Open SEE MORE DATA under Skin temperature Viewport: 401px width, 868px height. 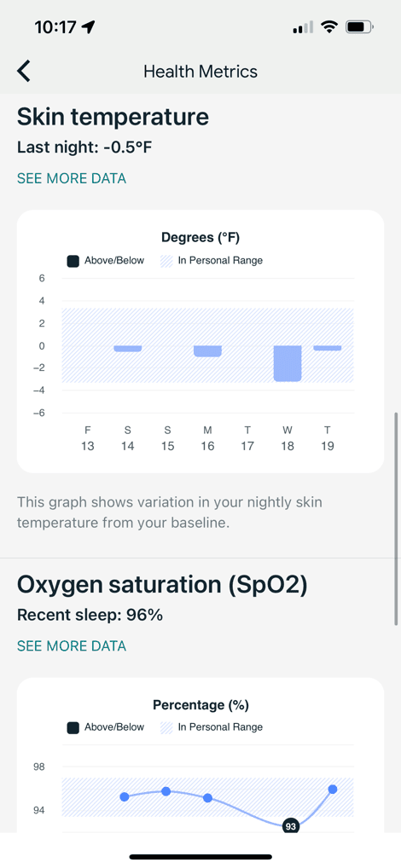pos(72,178)
